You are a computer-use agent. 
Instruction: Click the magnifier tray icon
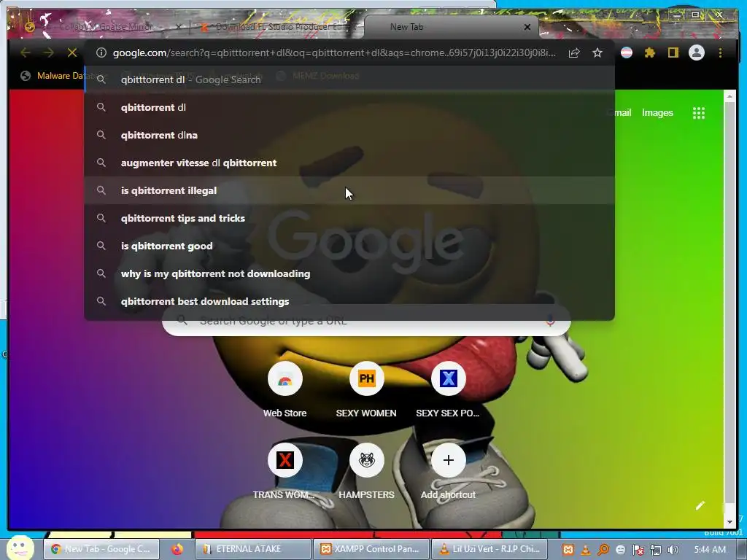(x=603, y=550)
